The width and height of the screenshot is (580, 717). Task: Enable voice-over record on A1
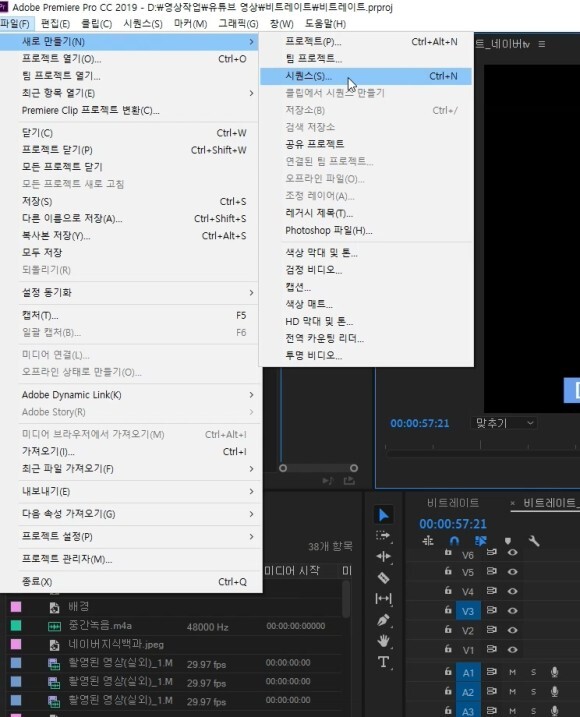click(554, 672)
